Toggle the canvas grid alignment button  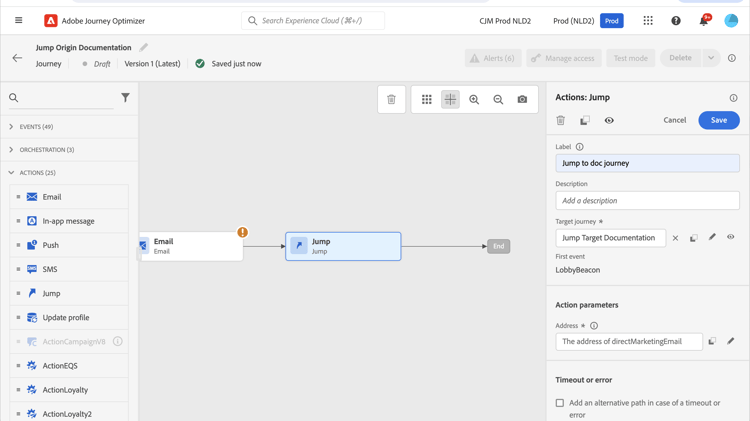pyautogui.click(x=450, y=100)
